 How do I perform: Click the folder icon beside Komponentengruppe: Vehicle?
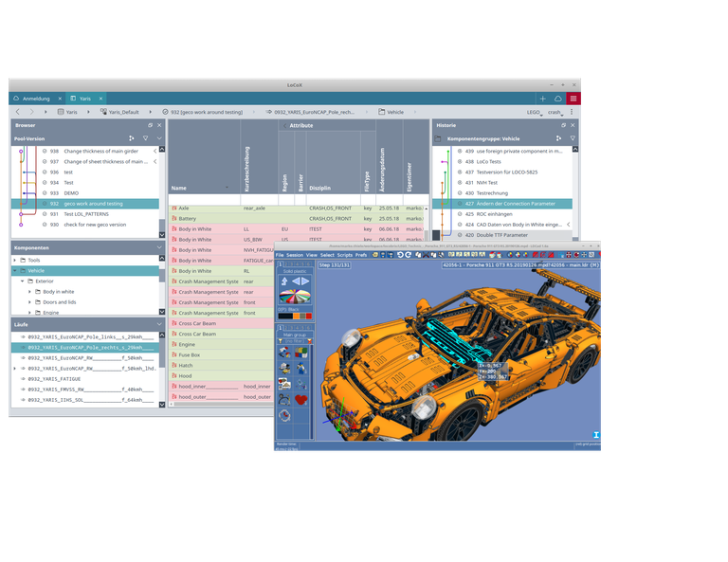[x=438, y=138]
